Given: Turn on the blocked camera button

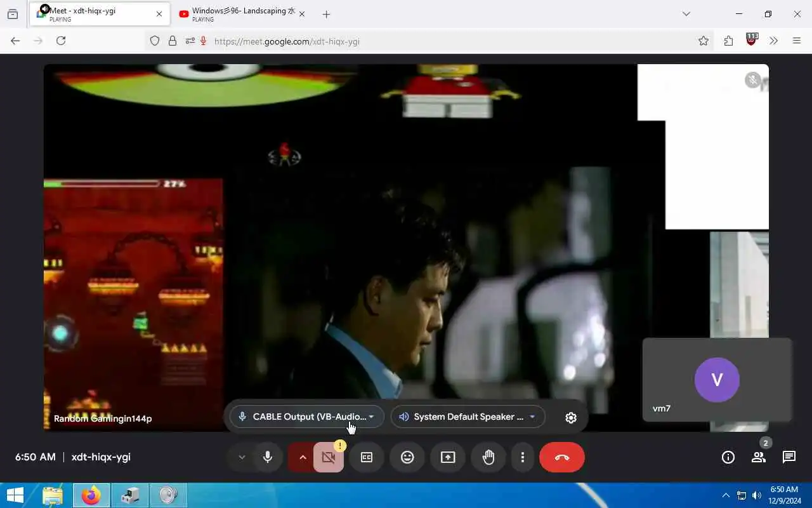Looking at the screenshot, I should (329, 457).
